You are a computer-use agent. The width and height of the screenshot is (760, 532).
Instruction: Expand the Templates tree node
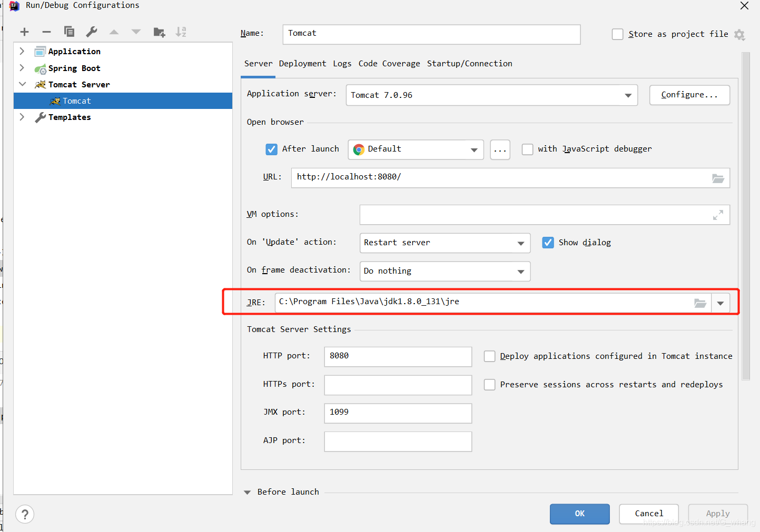point(22,117)
